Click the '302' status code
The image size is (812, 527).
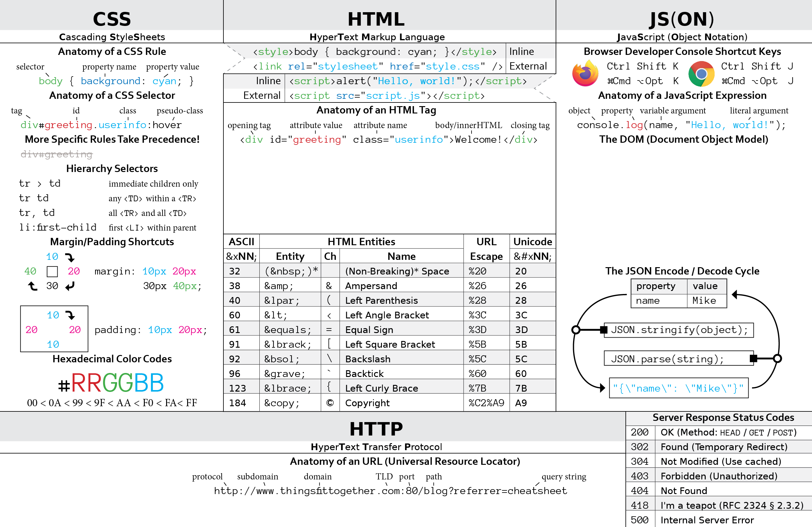click(640, 447)
